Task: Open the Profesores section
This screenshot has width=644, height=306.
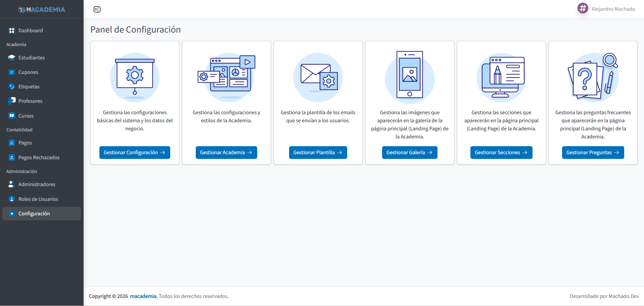Action: point(30,101)
